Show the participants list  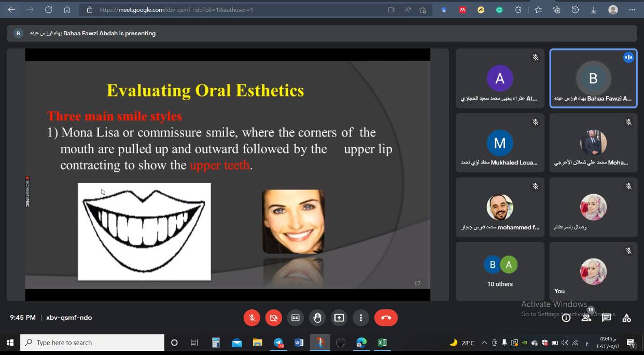tap(586, 318)
